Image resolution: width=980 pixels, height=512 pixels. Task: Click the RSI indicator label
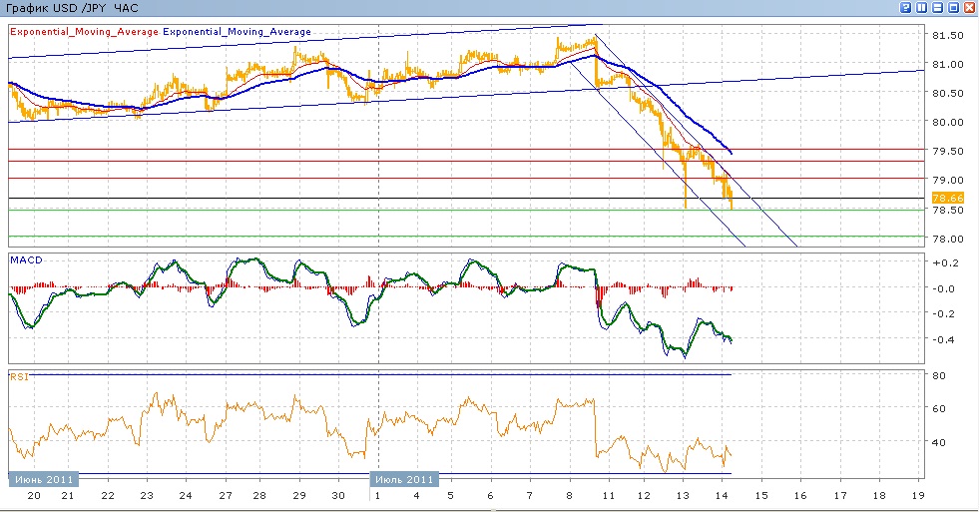coord(19,377)
